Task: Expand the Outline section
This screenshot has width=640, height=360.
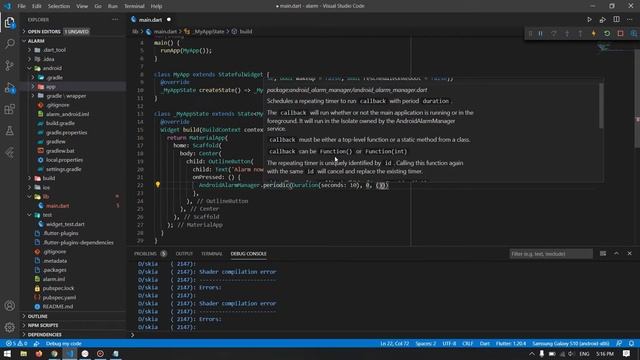Action: [38, 316]
